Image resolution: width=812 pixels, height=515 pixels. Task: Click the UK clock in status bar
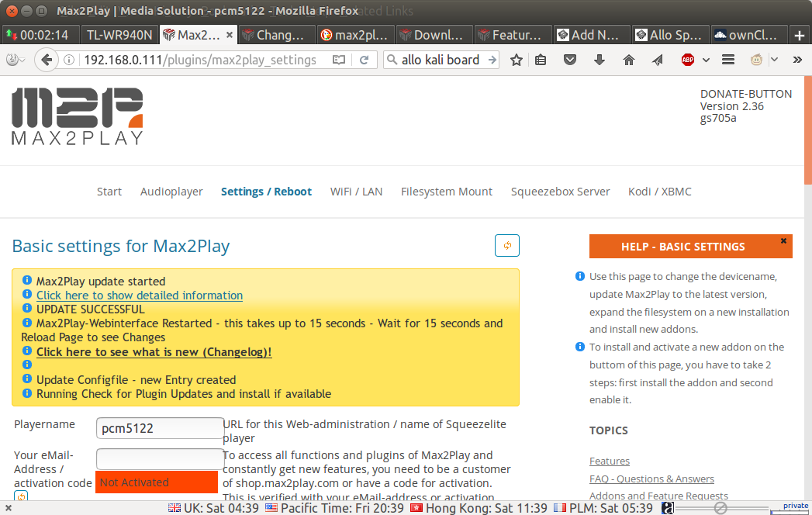tap(213, 508)
